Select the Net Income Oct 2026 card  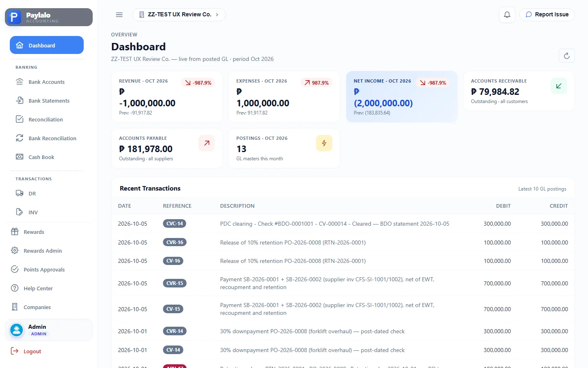click(402, 97)
